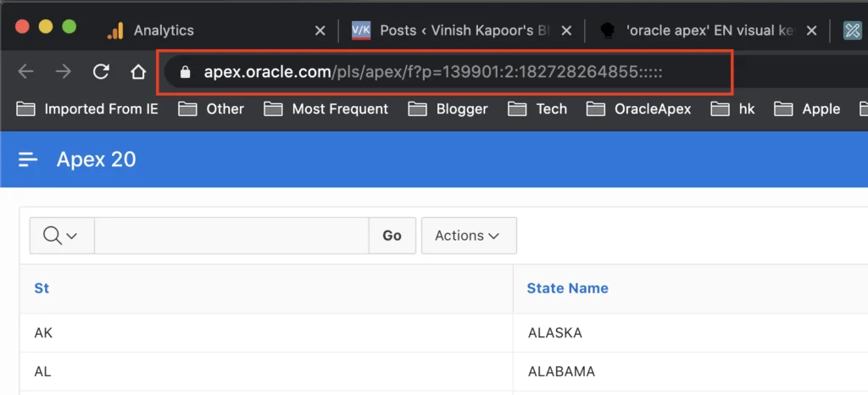Click the State Name column header
Screen dimensions: 868x395
(x=567, y=288)
